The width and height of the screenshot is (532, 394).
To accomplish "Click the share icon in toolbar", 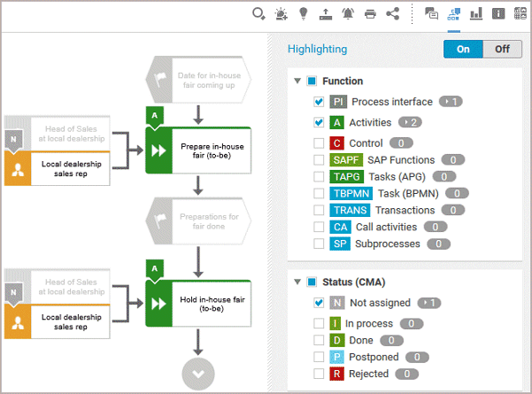I will point(392,13).
